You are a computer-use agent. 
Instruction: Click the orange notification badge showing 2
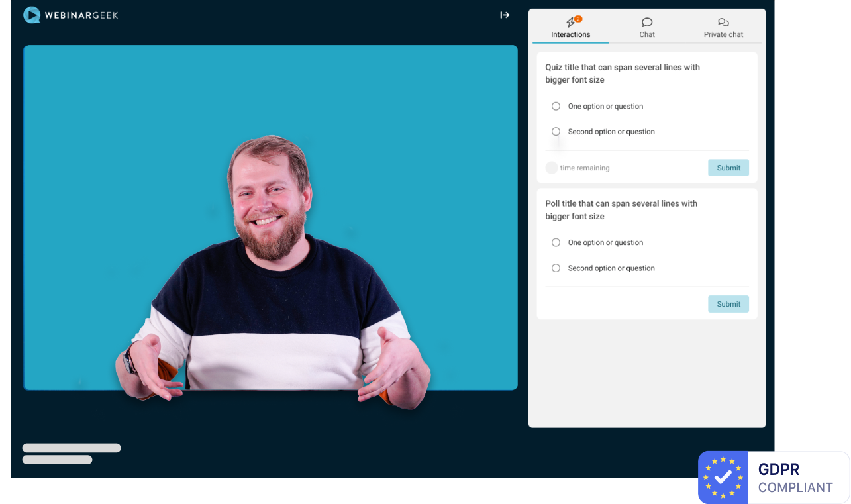click(577, 19)
